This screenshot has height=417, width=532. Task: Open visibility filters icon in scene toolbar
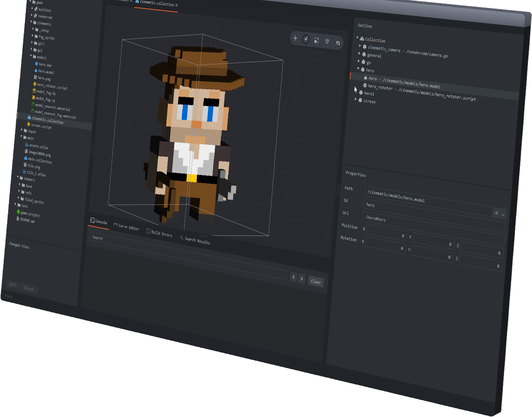click(x=338, y=43)
